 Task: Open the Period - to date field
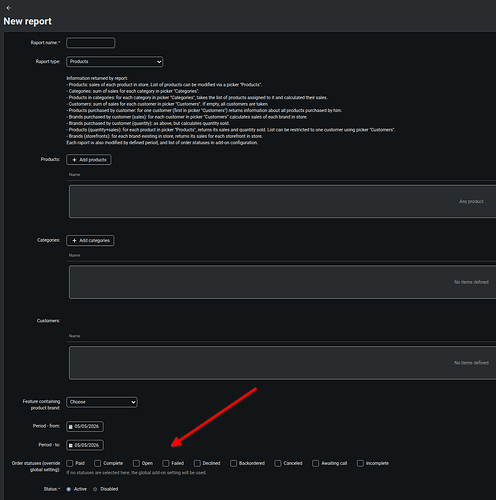85,445
